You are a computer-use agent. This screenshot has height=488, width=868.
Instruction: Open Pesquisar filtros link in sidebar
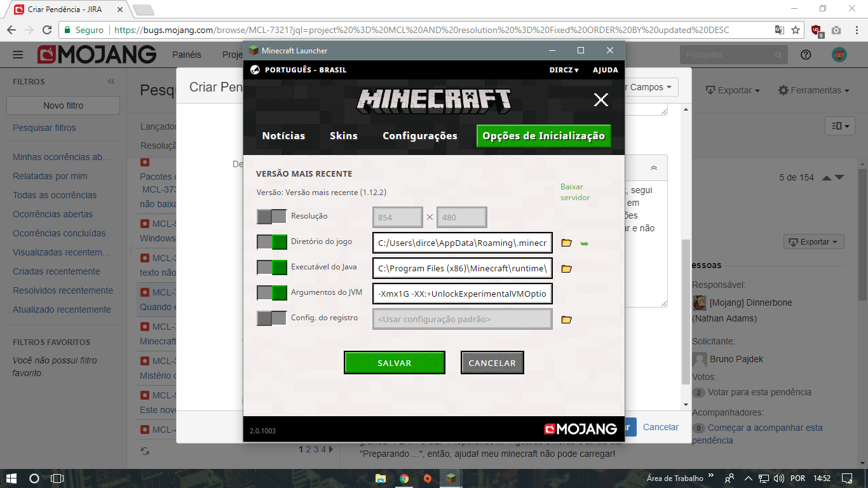click(x=44, y=128)
